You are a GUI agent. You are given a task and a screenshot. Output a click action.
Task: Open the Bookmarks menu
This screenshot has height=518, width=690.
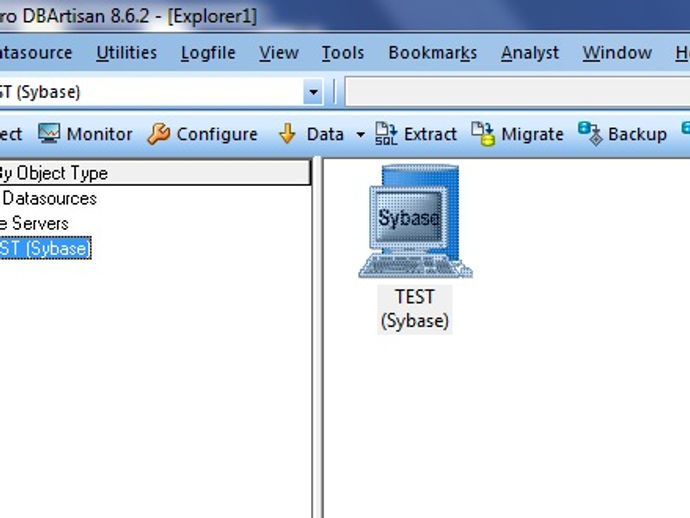pyautogui.click(x=433, y=53)
